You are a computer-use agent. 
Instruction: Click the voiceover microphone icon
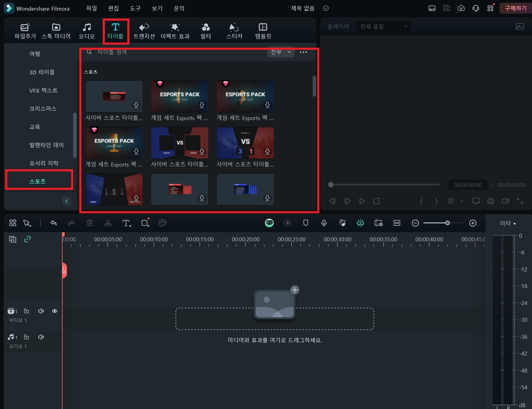pos(324,223)
